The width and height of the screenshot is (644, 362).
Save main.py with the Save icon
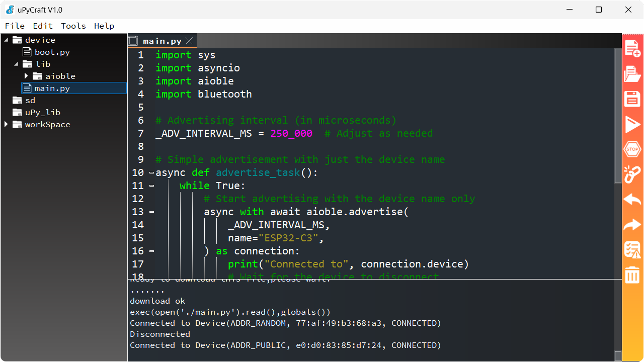(632, 99)
